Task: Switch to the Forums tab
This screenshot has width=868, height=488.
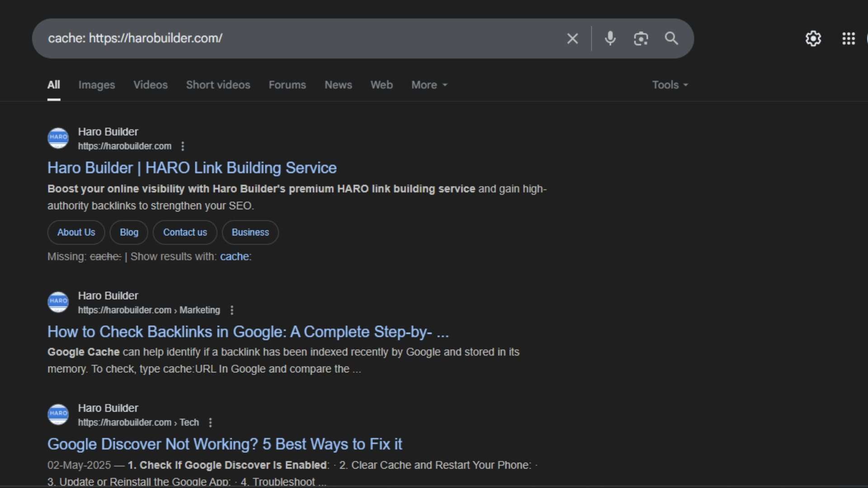Action: tap(288, 85)
